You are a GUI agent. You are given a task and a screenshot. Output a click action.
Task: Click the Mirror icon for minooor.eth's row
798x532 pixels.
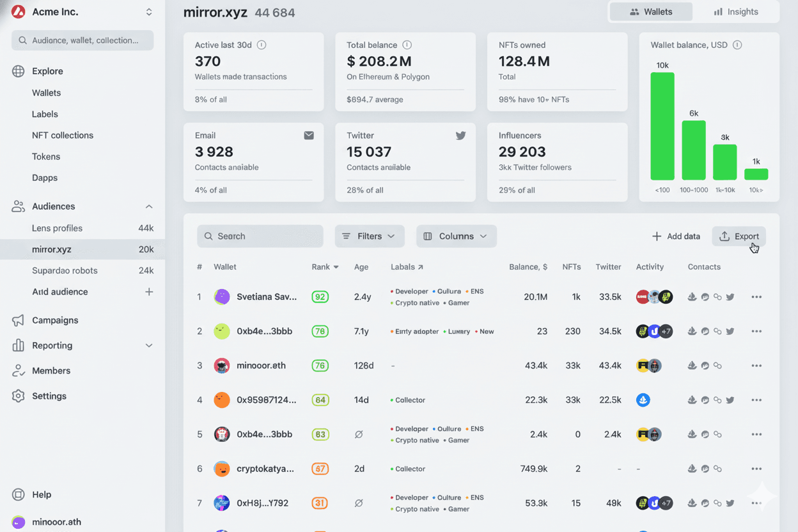(x=705, y=365)
